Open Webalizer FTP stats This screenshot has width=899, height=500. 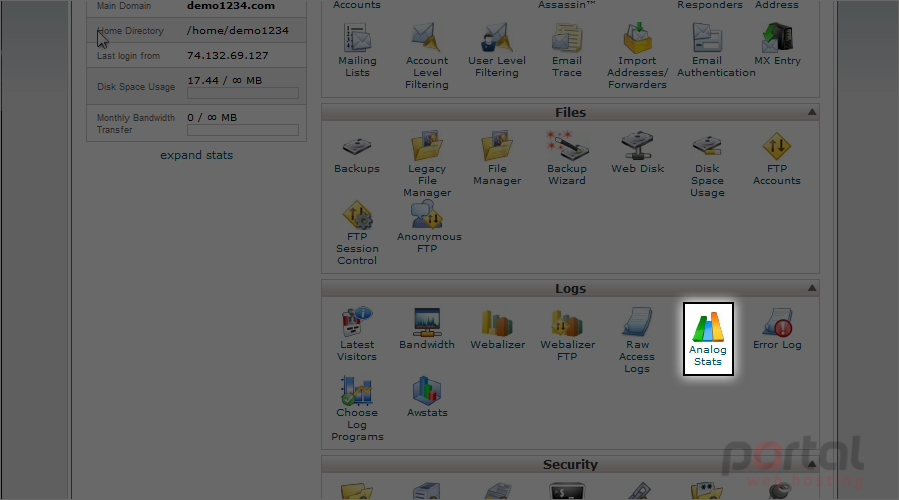pos(568,335)
